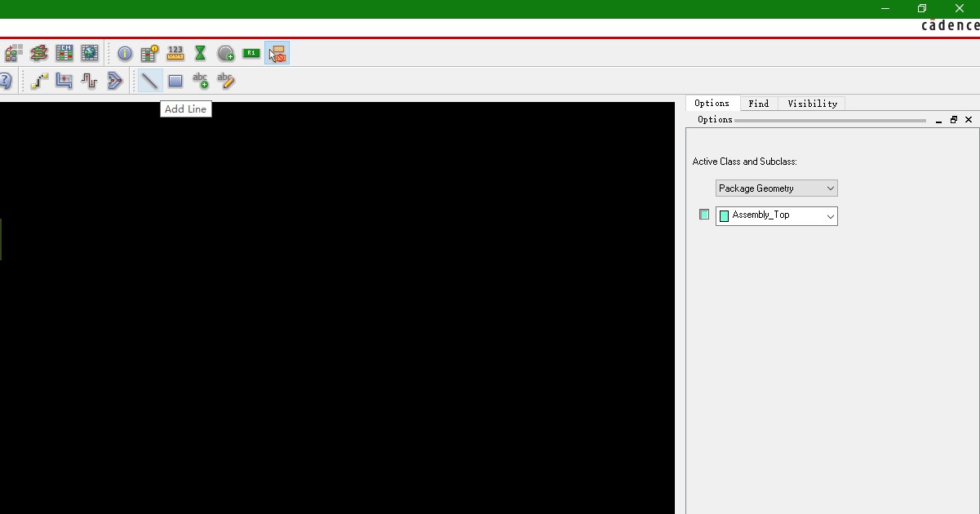Minimize the Options panel
The image size is (980, 514).
(938, 120)
